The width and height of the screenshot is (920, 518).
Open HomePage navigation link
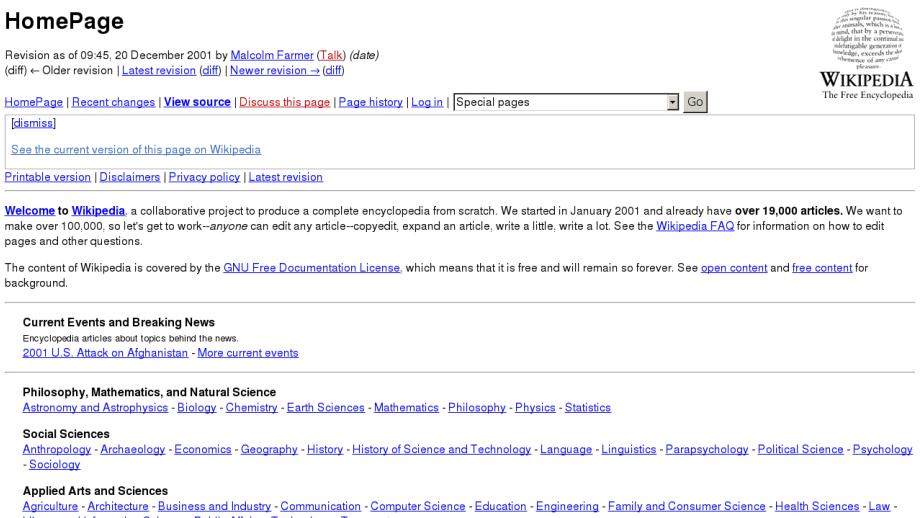[x=33, y=102]
